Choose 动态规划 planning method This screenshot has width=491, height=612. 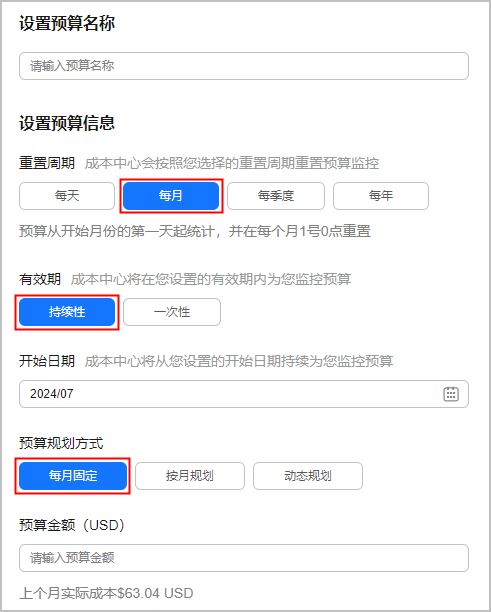coord(308,476)
